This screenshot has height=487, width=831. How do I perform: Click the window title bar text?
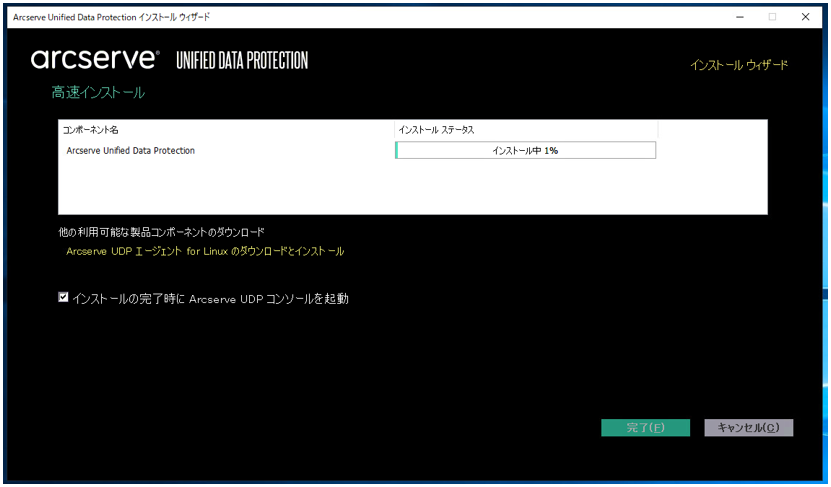coord(111,17)
